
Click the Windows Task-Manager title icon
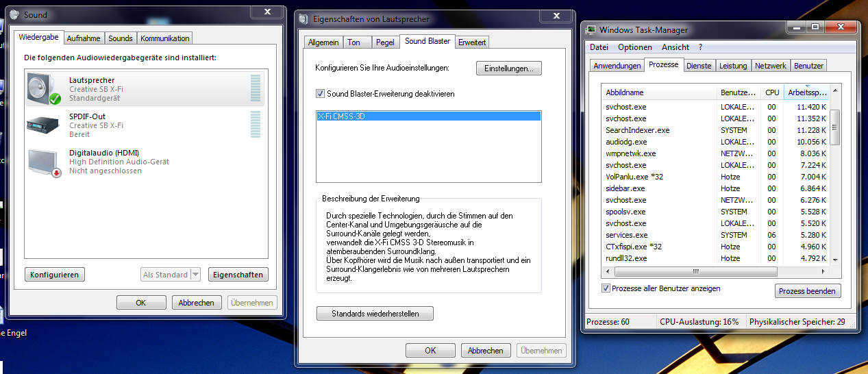point(591,29)
